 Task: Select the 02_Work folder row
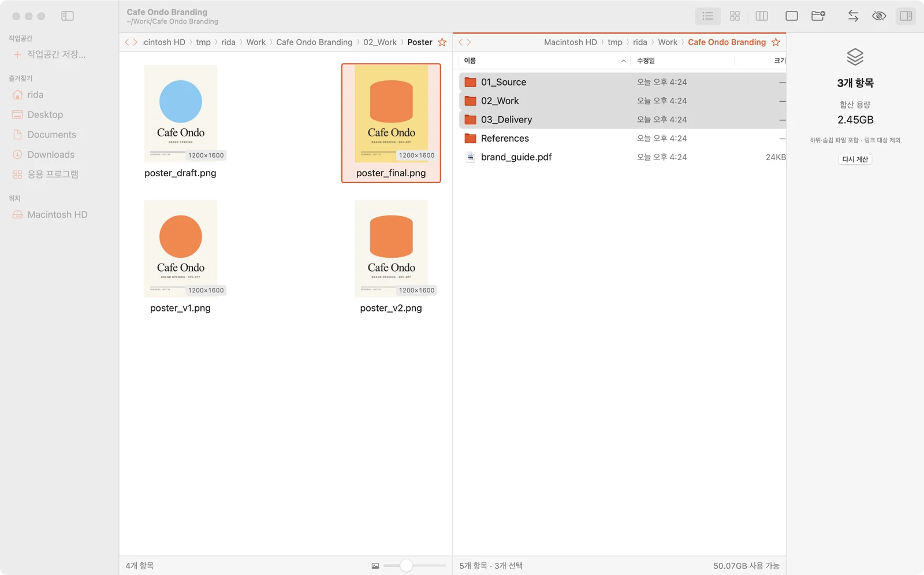(623, 101)
